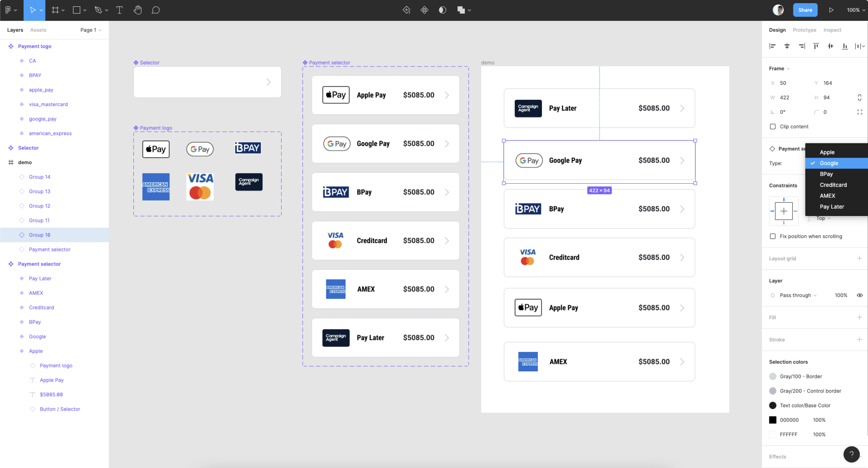
Task: Click the Share button
Action: (805, 10)
